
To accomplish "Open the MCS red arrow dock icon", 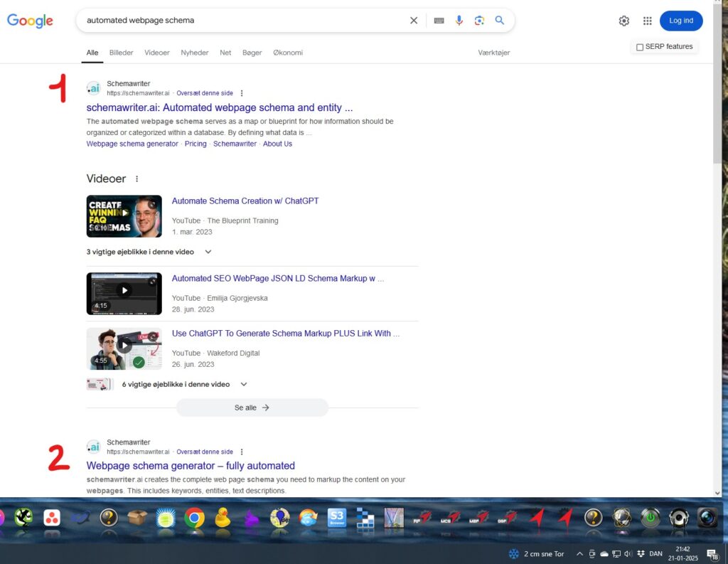I will coord(450,518).
